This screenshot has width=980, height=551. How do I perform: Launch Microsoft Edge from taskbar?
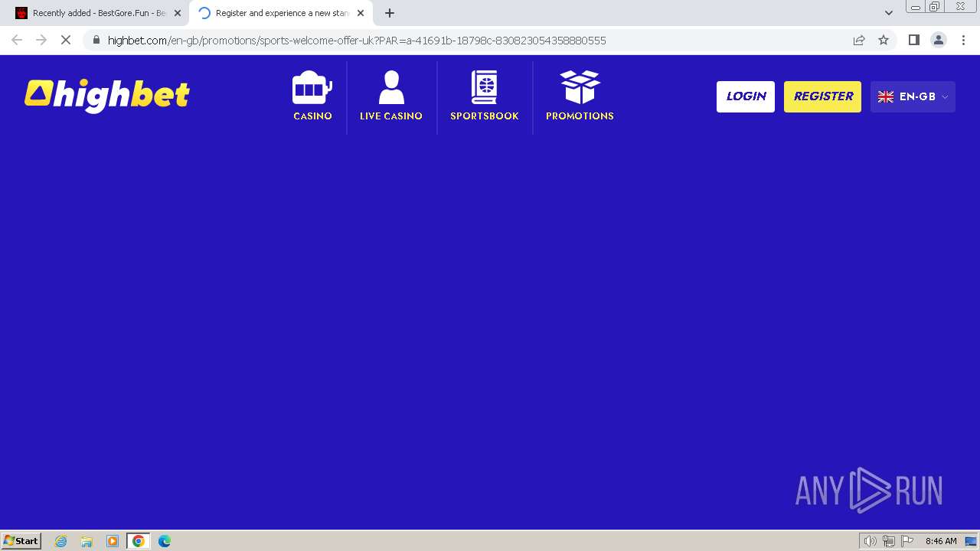[x=165, y=541]
